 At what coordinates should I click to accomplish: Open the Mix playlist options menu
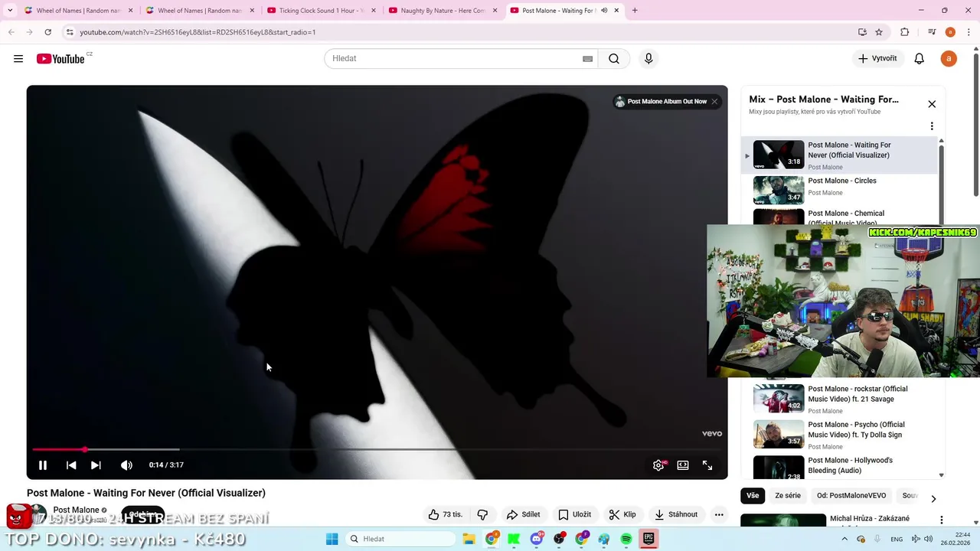coord(932,126)
